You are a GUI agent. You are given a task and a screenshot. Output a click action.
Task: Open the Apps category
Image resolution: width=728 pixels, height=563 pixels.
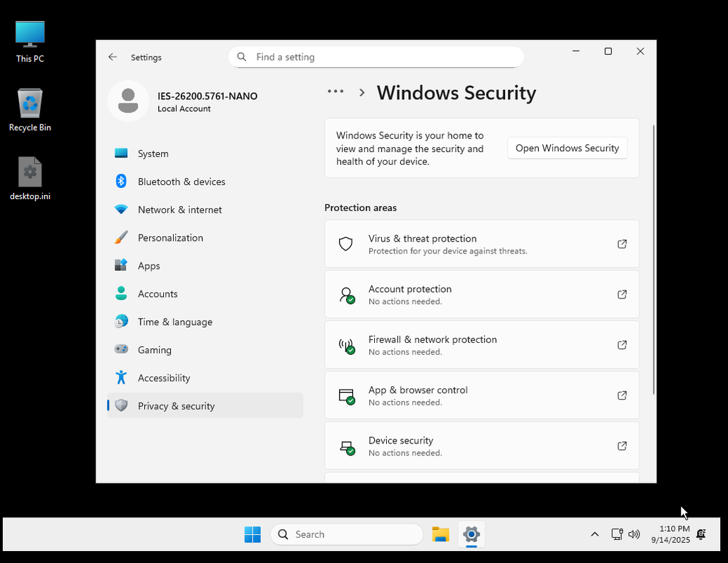pyautogui.click(x=205, y=266)
